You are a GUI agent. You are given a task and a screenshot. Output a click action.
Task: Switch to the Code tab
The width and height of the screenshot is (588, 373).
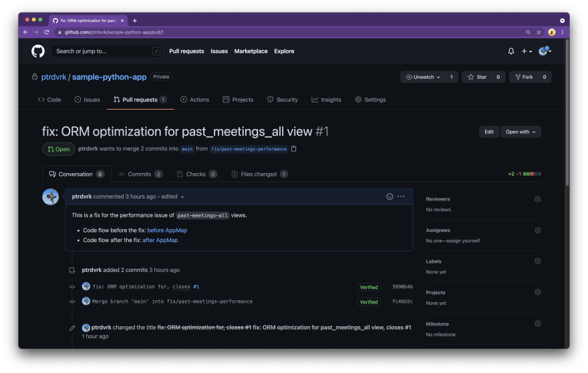(49, 100)
